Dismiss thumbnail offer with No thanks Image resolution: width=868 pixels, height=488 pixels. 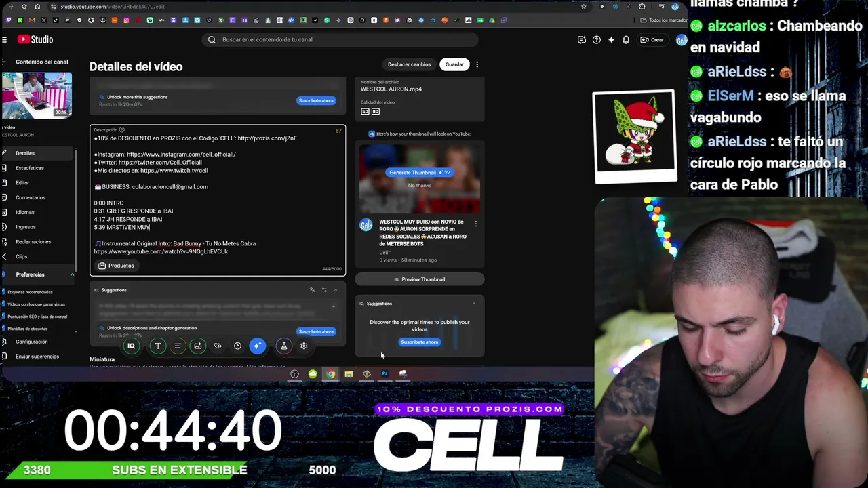(419, 185)
